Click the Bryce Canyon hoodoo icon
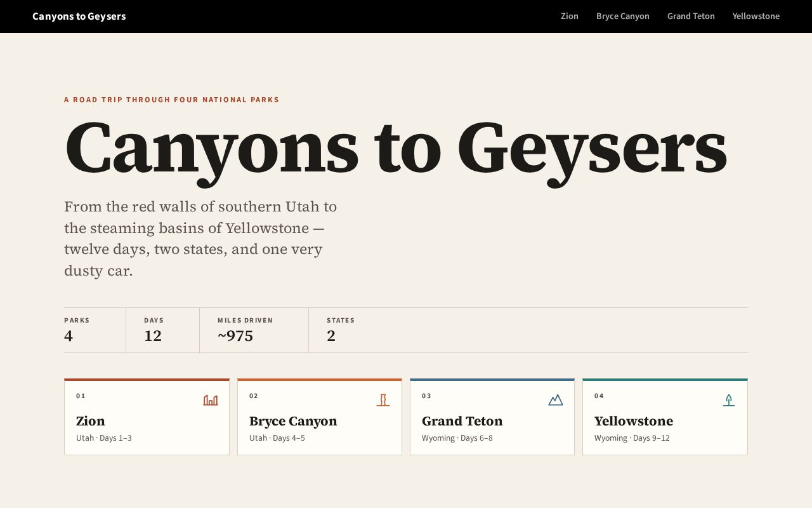This screenshot has height=508, width=812. point(383,400)
